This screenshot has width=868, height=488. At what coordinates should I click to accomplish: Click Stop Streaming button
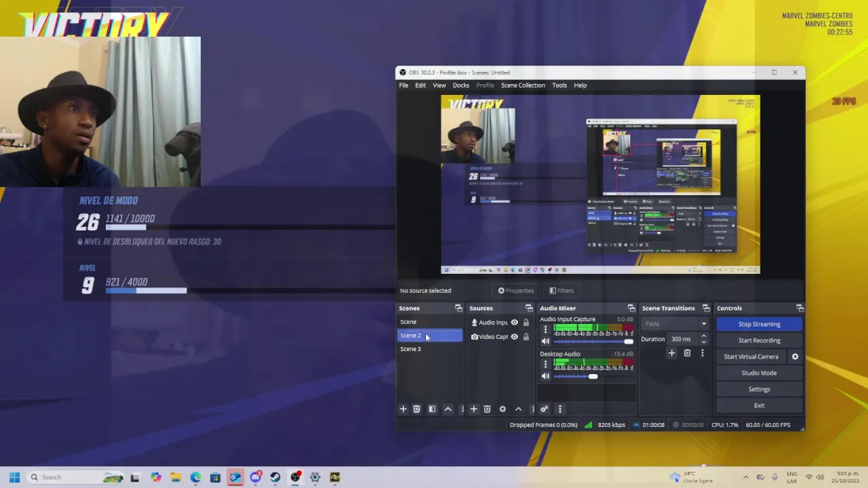point(759,324)
